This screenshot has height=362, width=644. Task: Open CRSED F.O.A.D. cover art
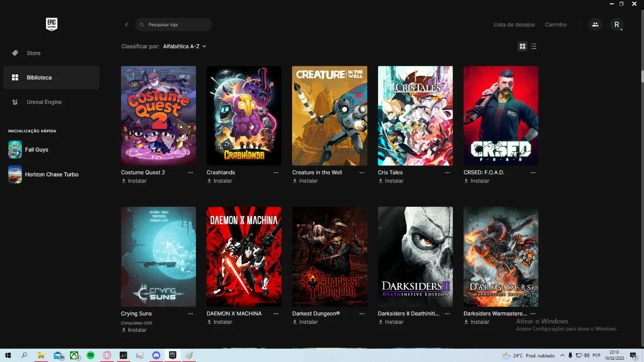(501, 116)
